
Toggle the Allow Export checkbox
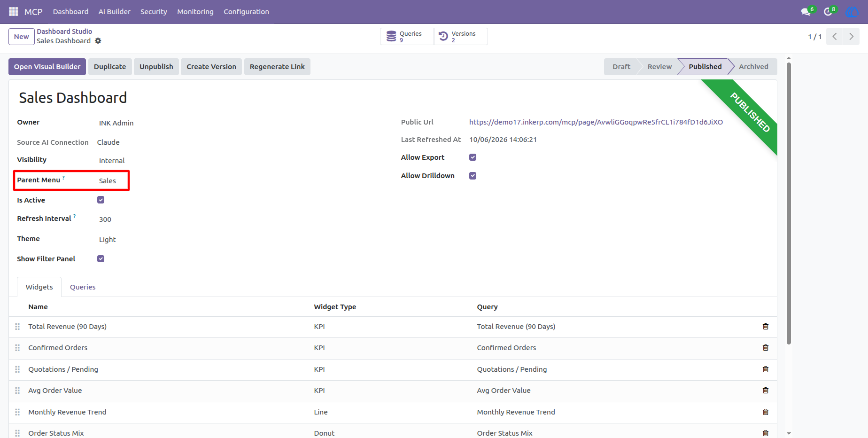click(x=473, y=157)
